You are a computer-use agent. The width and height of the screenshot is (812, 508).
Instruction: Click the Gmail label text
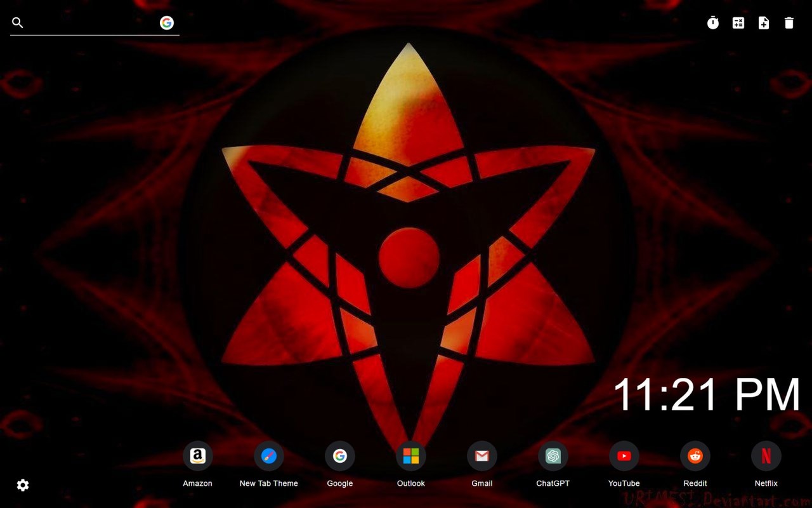pyautogui.click(x=482, y=483)
